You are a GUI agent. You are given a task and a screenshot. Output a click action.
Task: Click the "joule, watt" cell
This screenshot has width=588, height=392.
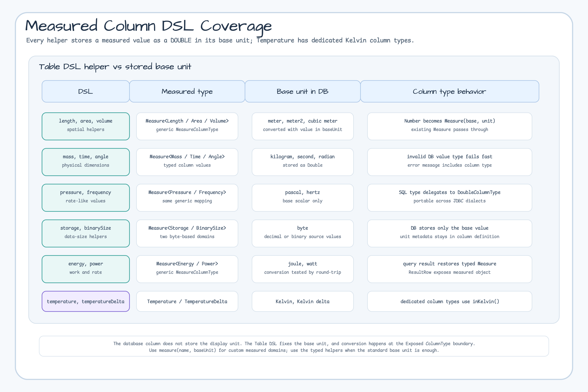pyautogui.click(x=303, y=269)
